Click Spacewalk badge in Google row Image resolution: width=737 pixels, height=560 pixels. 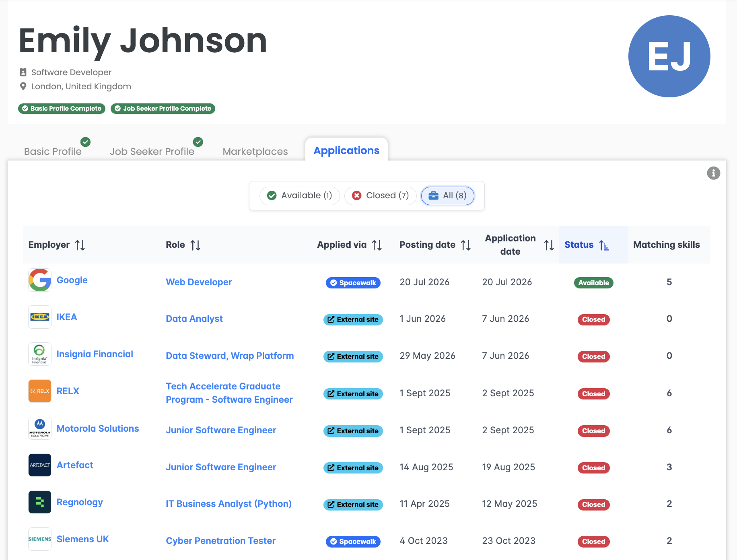tap(353, 283)
